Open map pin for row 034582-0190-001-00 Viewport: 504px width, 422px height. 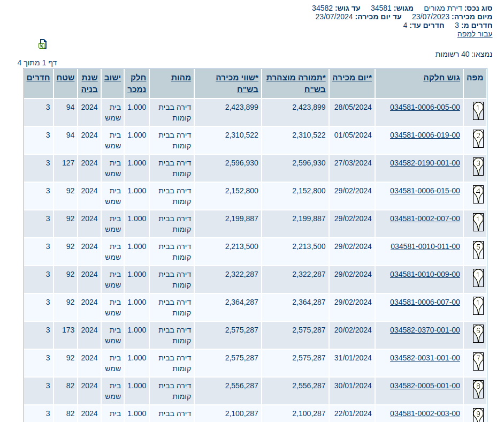click(478, 167)
